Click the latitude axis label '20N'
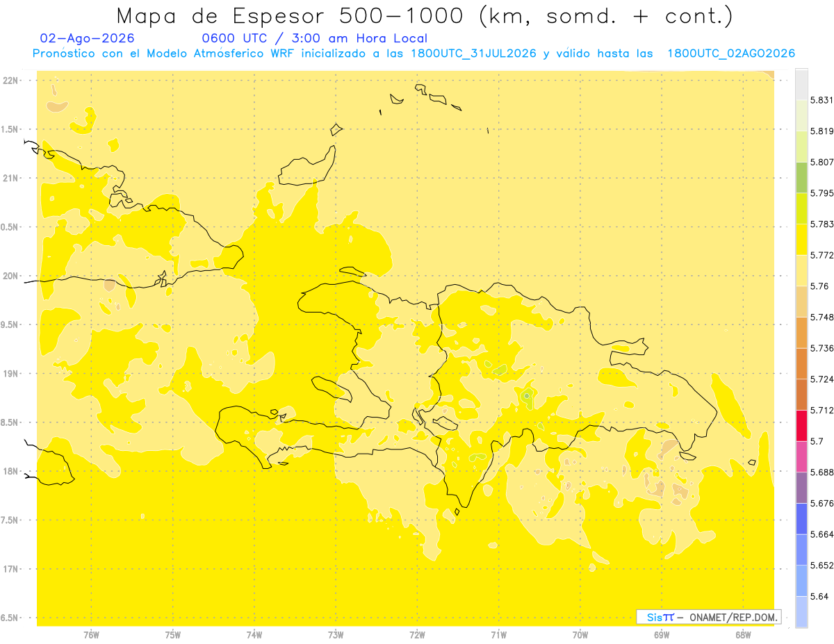The width and height of the screenshot is (834, 644). point(10,276)
